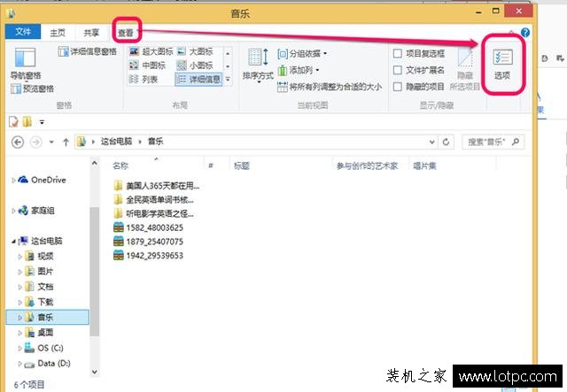This screenshot has width=567, height=392.
Task: Sort by the 标题 title column
Action: 242,165
